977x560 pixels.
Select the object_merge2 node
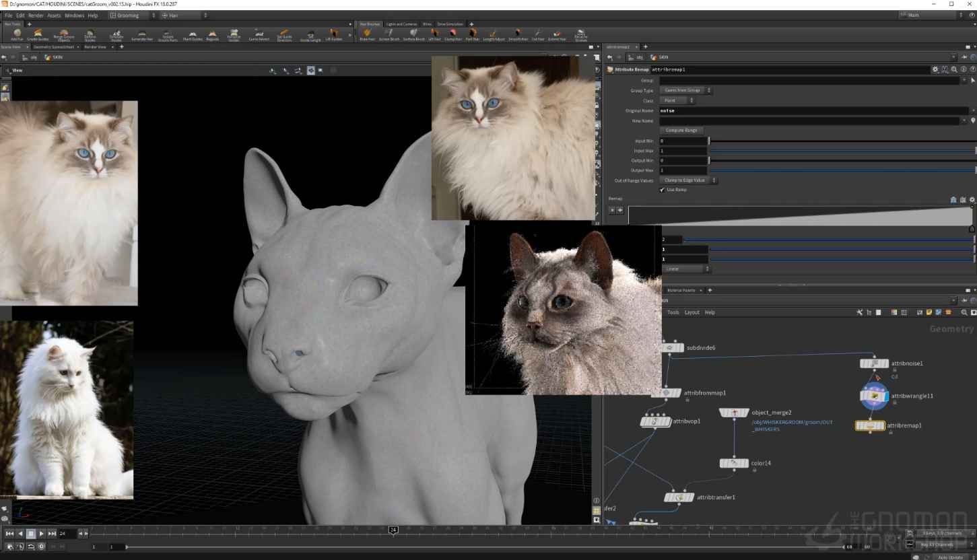click(x=734, y=413)
